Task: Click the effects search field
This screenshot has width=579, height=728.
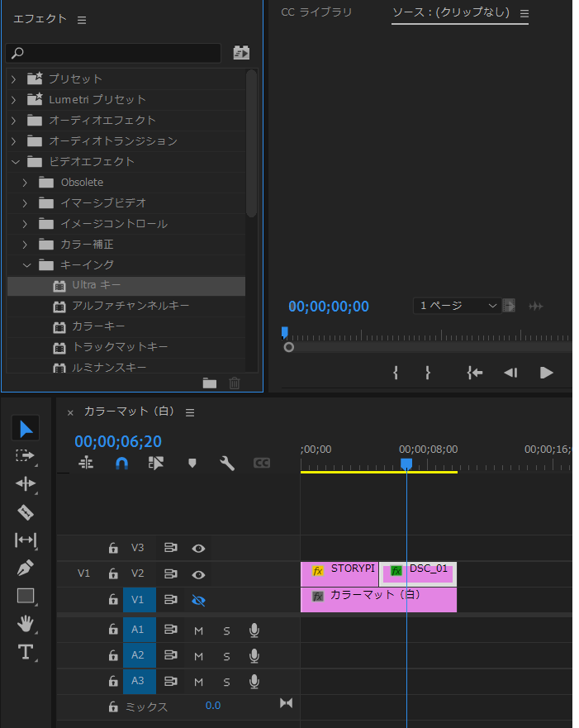Action: pos(116,53)
